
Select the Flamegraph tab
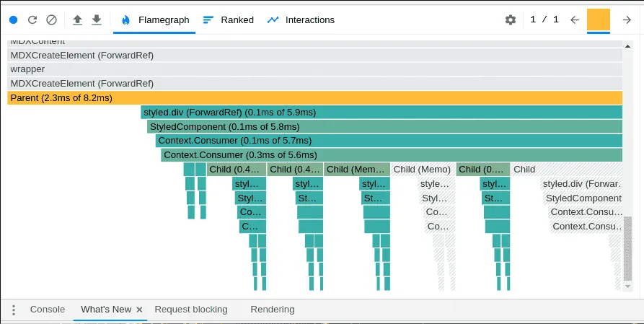tap(155, 19)
